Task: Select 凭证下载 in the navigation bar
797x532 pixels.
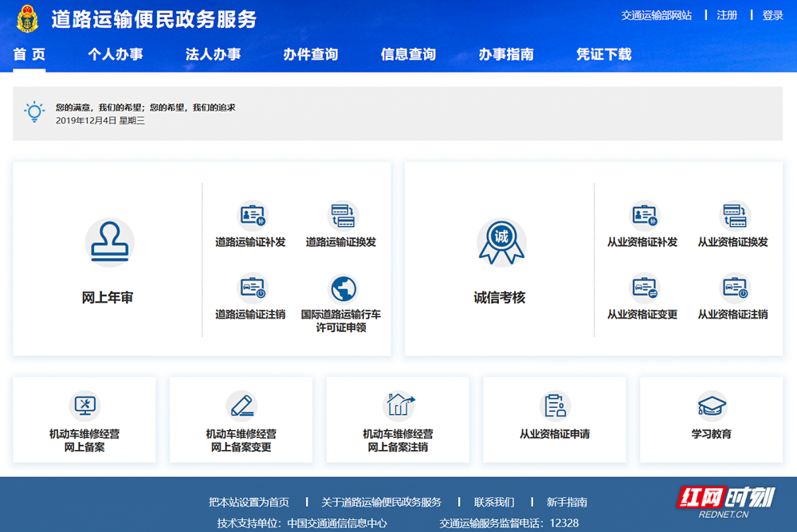Action: tap(603, 54)
